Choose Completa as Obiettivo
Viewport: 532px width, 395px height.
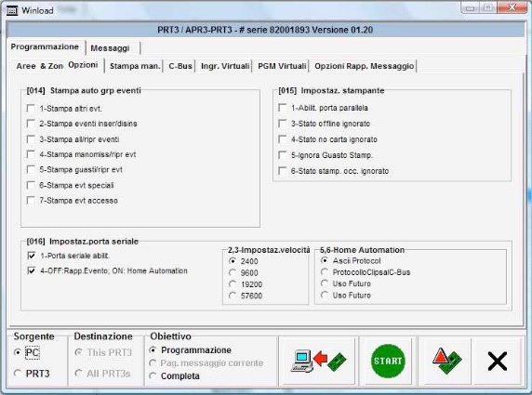coord(153,376)
